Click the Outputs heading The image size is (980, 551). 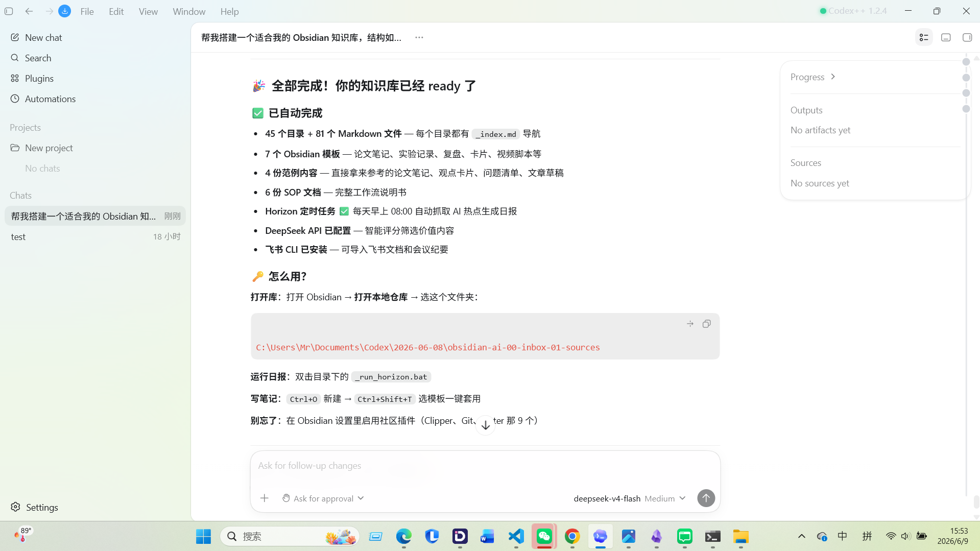coord(806,110)
